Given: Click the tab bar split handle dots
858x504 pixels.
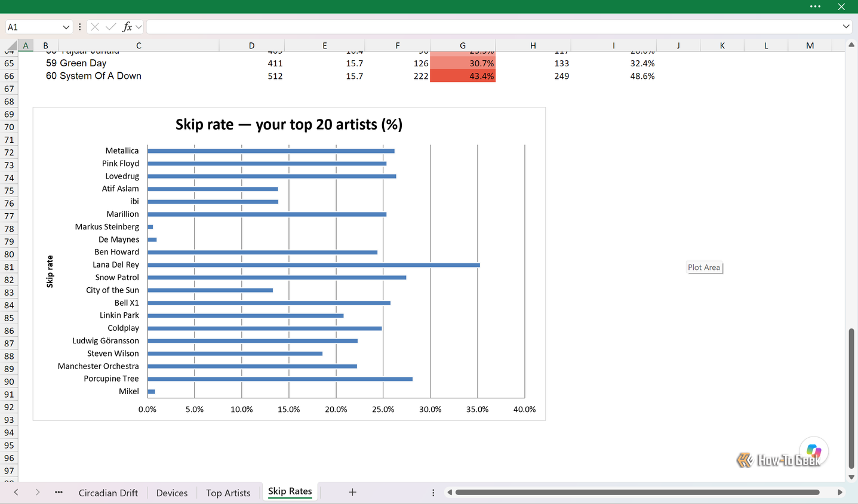Looking at the screenshot, I should (433, 493).
